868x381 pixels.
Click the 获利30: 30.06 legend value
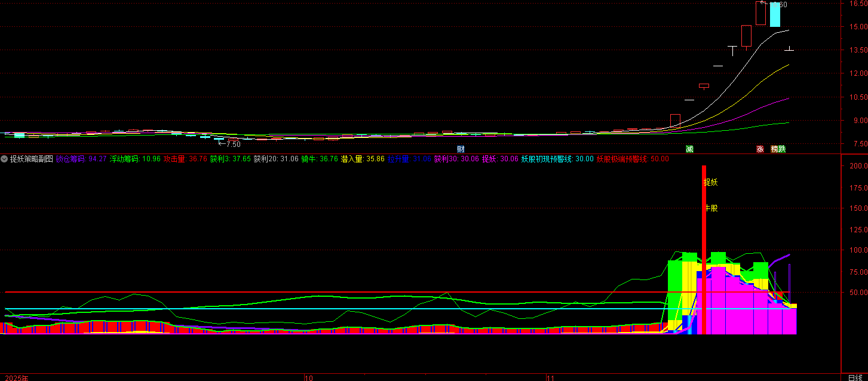456,159
